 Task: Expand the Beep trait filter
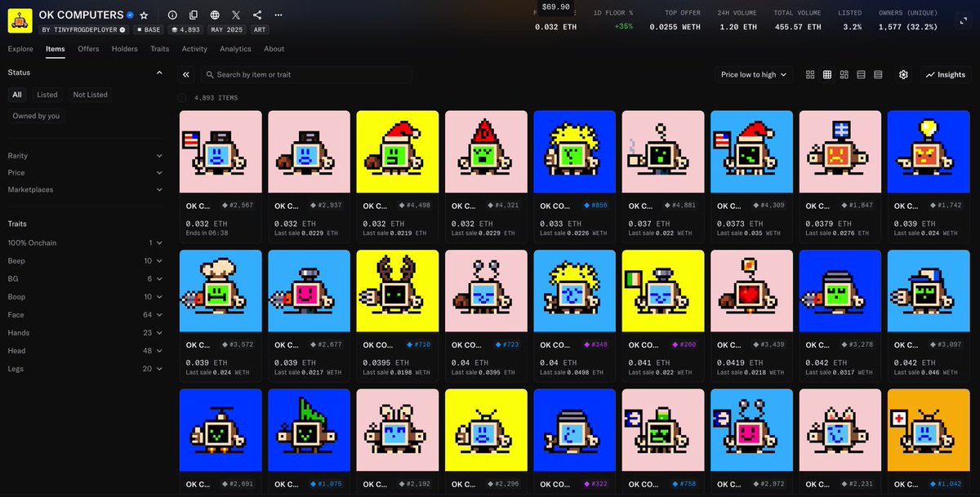[85, 261]
